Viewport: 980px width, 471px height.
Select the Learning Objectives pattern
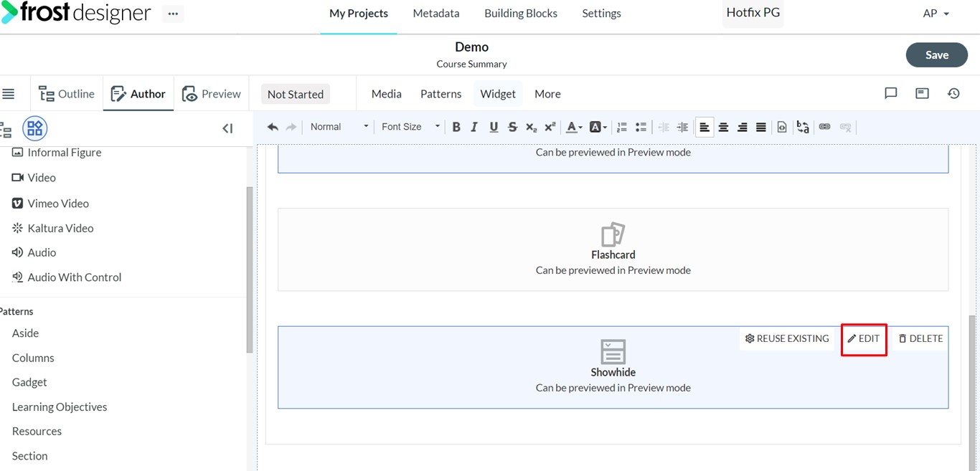(x=60, y=406)
